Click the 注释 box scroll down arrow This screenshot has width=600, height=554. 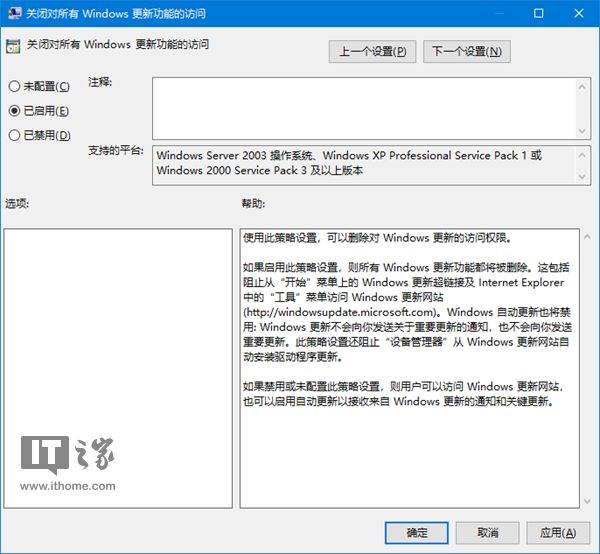(x=582, y=131)
